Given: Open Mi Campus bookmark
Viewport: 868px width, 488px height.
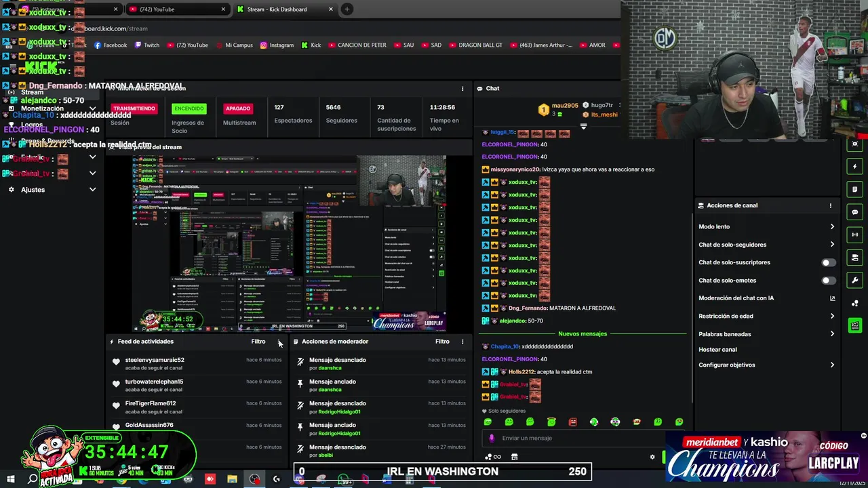Looking at the screenshot, I should pos(233,45).
